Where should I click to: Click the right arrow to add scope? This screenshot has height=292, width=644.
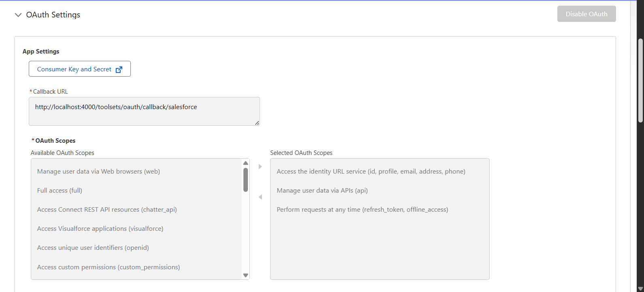coord(260,167)
